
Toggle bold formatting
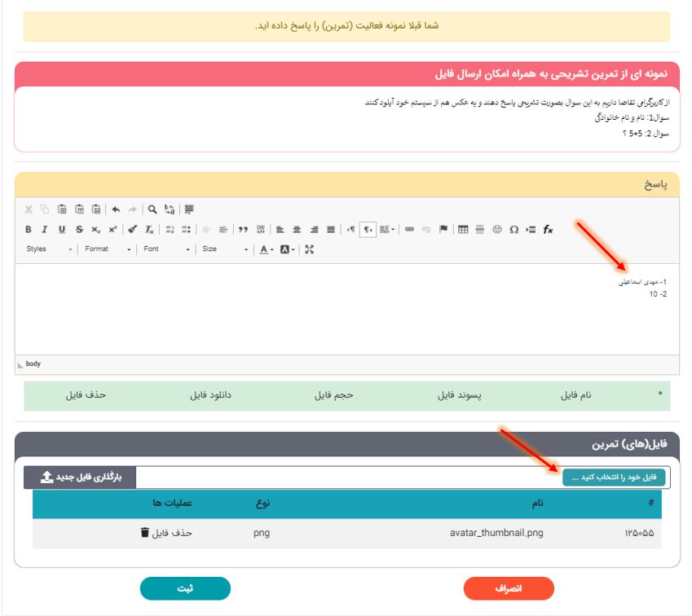[29, 230]
